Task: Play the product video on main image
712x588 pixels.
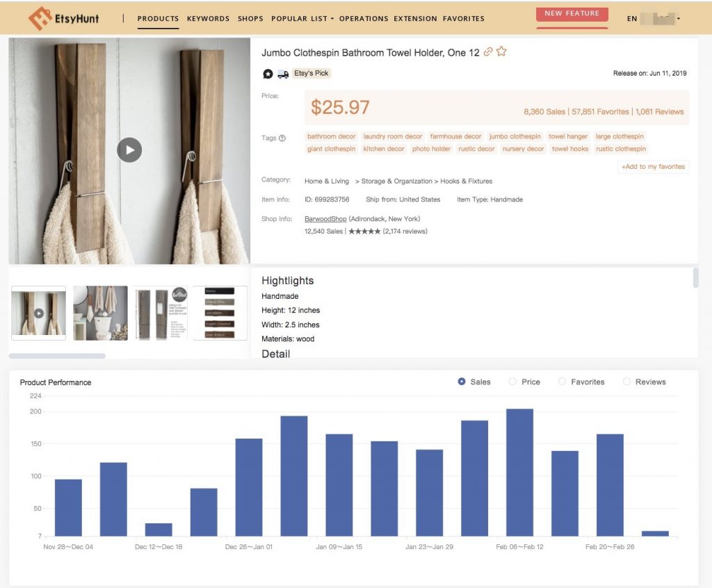Action: [129, 149]
